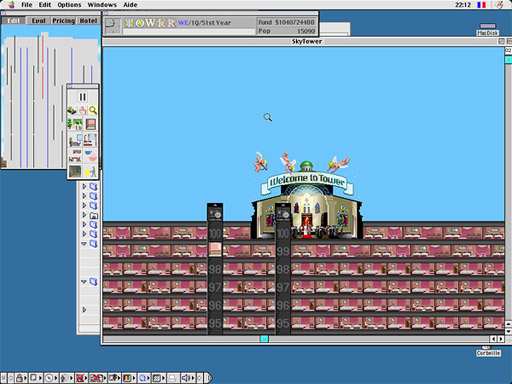The width and height of the screenshot is (512, 384).
Task: Expand the bottom disclosure triangle without folder
Action: 84,310
